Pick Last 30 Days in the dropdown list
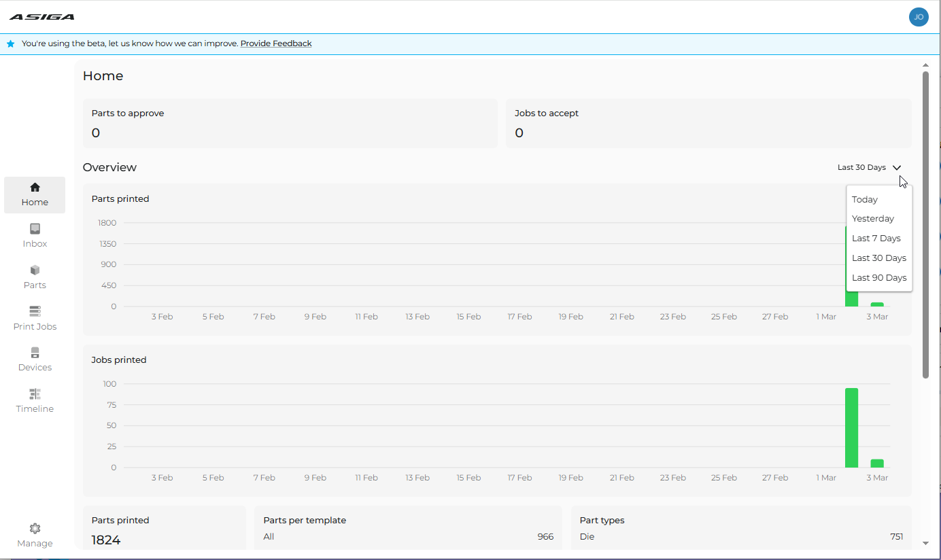941x560 pixels. pyautogui.click(x=879, y=258)
